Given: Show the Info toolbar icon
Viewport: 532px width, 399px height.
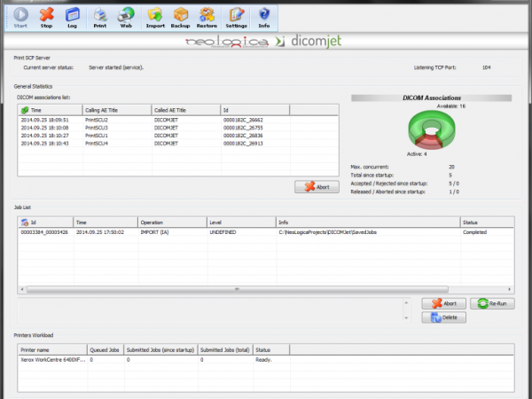Looking at the screenshot, I should pos(264,17).
